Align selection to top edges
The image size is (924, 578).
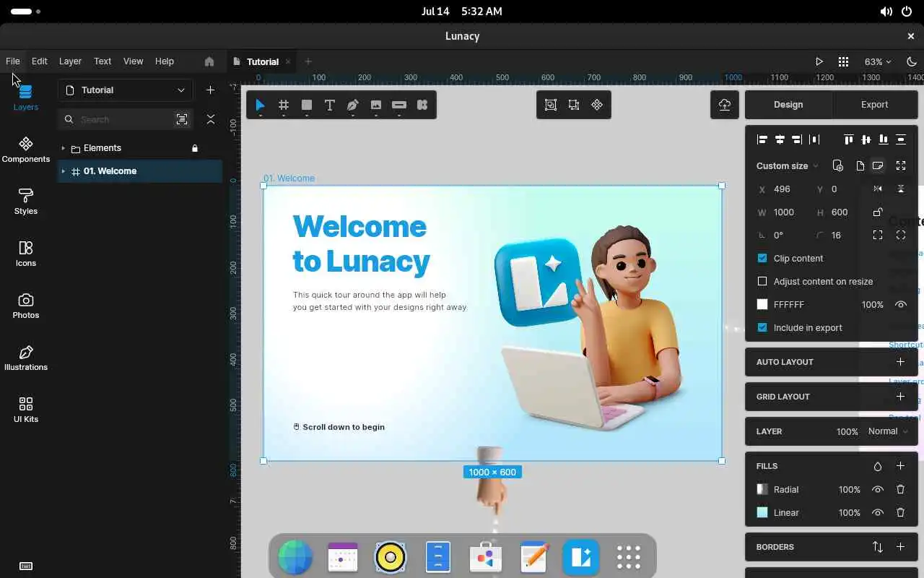point(849,139)
